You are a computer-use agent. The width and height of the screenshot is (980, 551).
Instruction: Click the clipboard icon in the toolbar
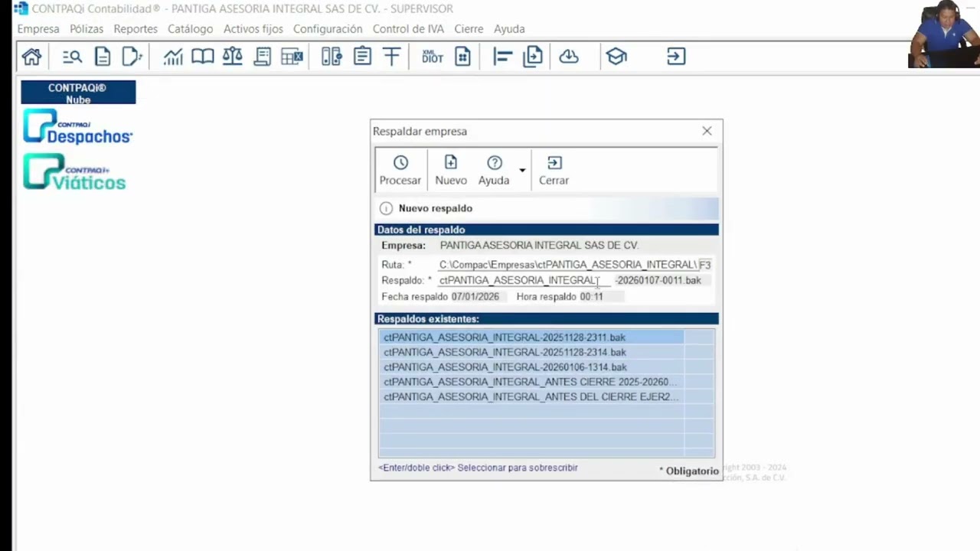point(362,57)
